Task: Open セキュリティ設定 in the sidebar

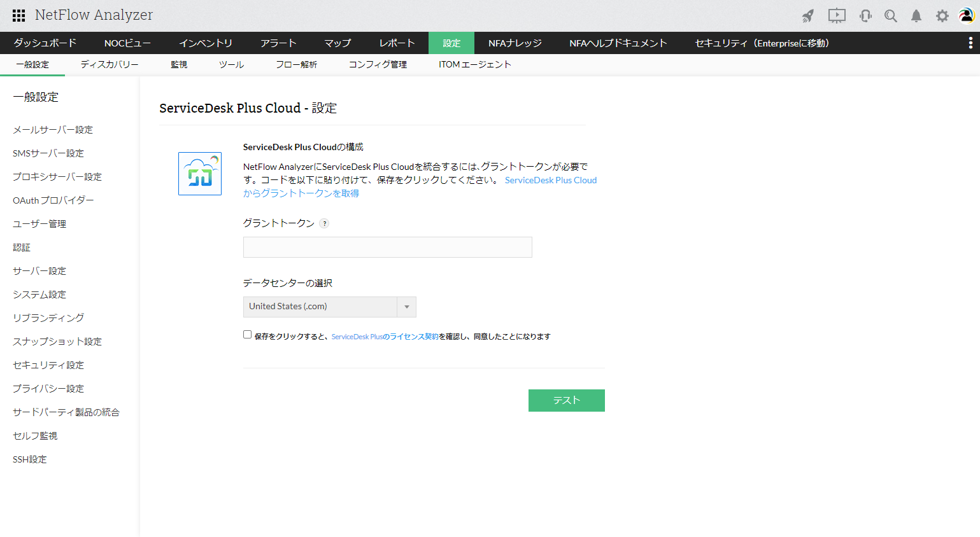Action: pos(48,365)
